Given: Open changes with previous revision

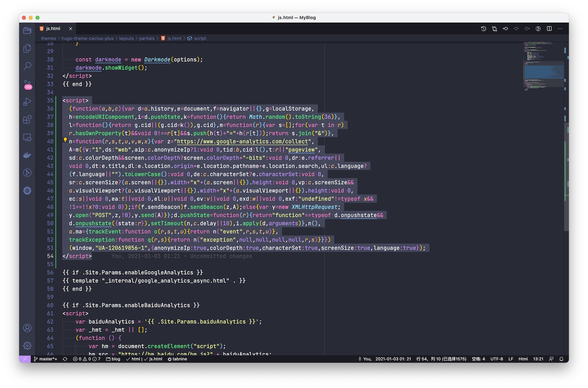Looking at the screenshot, I should [505, 29].
